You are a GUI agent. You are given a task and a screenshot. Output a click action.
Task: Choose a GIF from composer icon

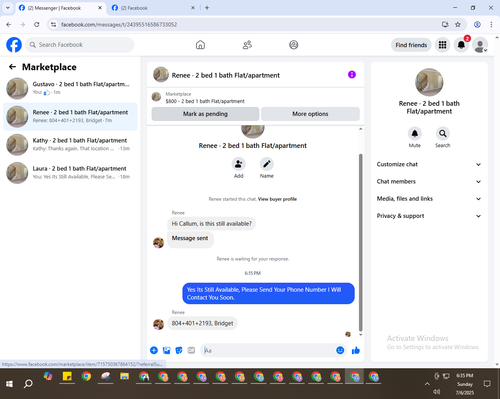coord(191,350)
